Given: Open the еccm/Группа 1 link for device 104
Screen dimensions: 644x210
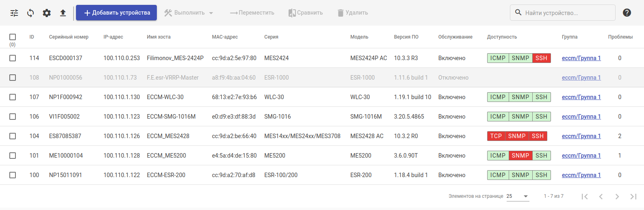Looking at the screenshot, I should point(581,136).
